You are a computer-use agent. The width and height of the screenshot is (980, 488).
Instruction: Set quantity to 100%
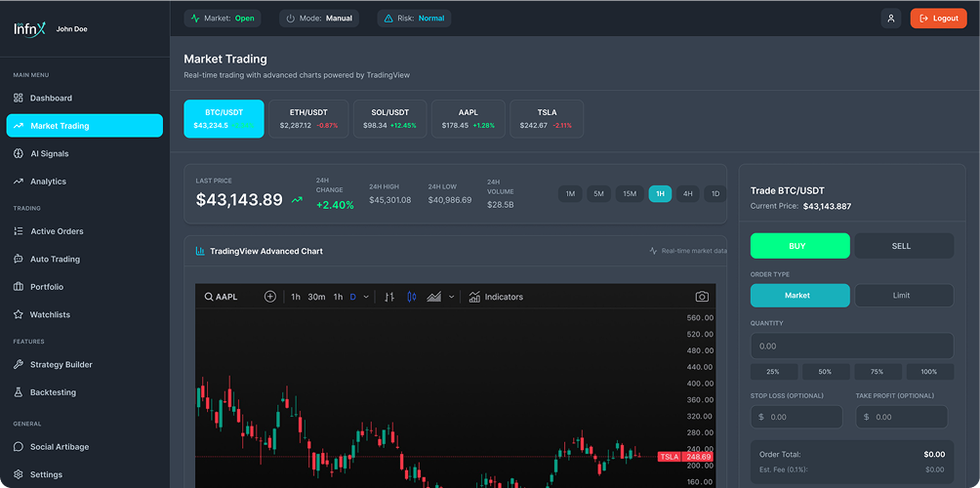point(930,372)
